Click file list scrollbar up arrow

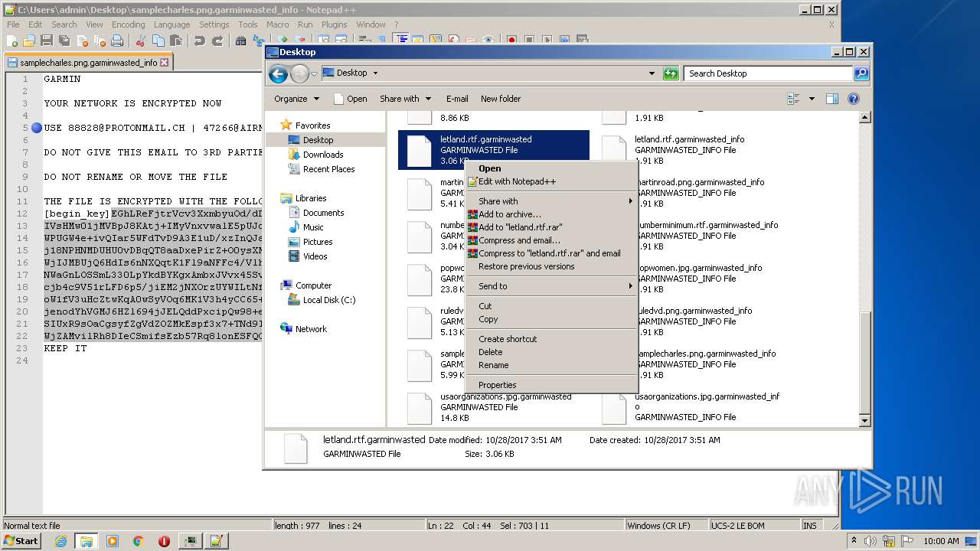click(864, 117)
